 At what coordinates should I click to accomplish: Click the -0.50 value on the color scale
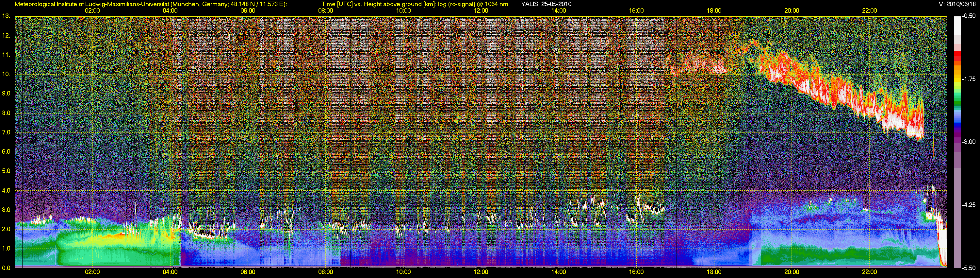coord(968,16)
